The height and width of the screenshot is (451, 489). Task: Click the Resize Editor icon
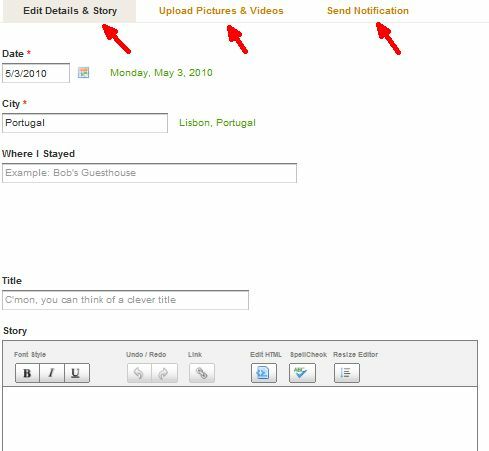tap(347, 373)
